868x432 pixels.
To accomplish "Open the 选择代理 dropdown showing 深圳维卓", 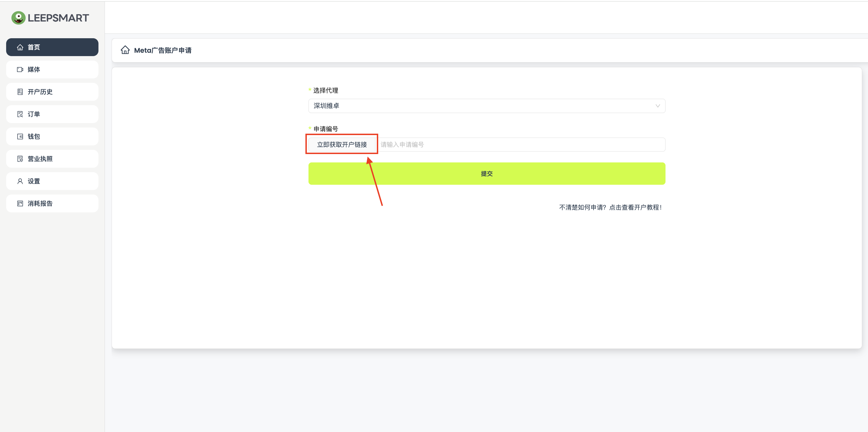I will coord(486,106).
